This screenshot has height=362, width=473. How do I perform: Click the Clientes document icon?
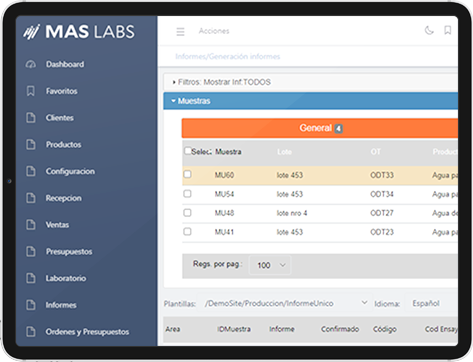[x=31, y=118]
